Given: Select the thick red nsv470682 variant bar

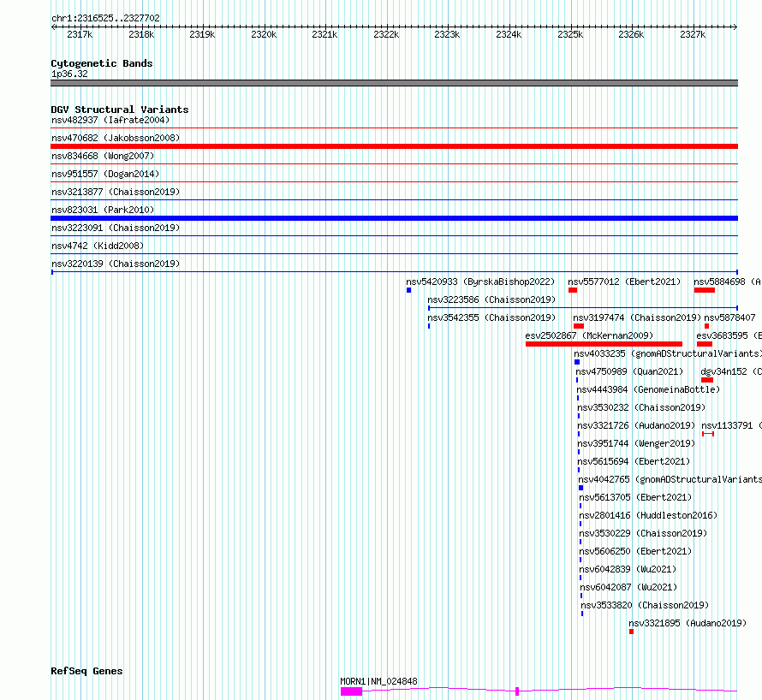Looking at the screenshot, I should 394,146.
